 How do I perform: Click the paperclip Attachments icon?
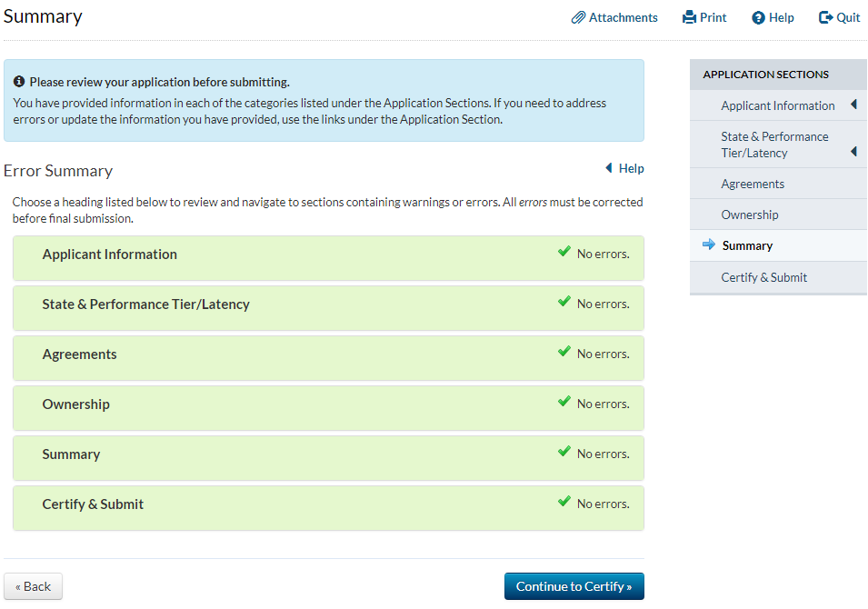pyautogui.click(x=578, y=17)
